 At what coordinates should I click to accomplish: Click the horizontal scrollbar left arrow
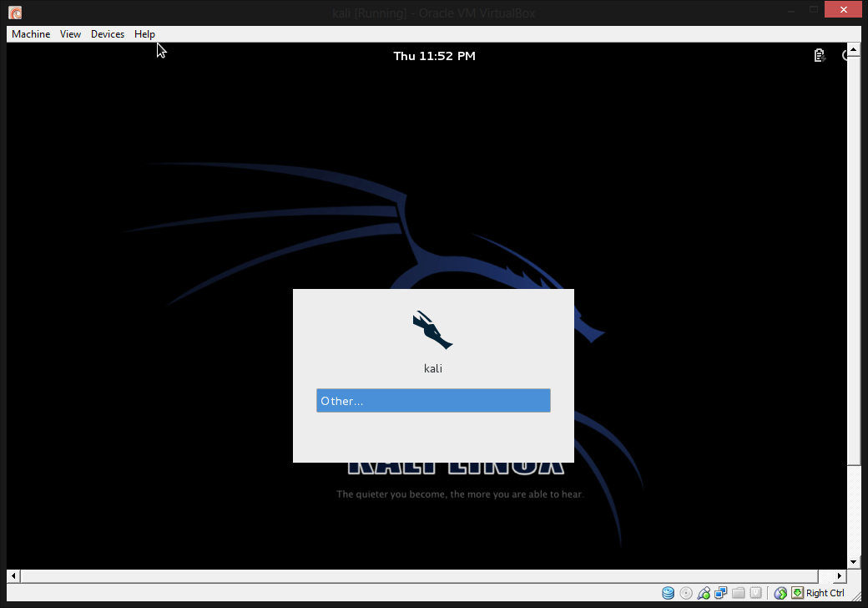14,576
